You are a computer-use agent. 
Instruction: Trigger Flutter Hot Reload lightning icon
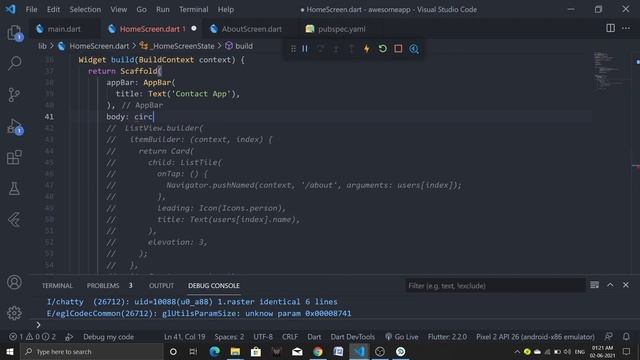tap(367, 49)
